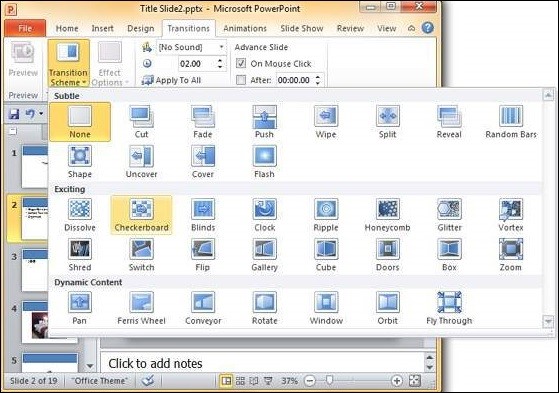This screenshot has height=393, width=559.
Task: Select slide 3 thumbnail
Action: tap(35, 270)
